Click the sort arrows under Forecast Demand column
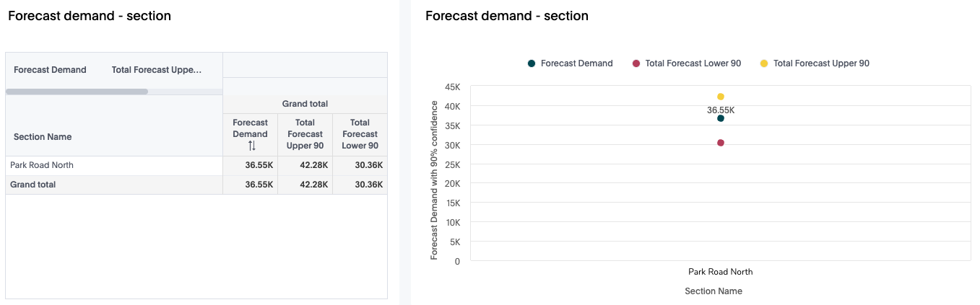 click(251, 146)
